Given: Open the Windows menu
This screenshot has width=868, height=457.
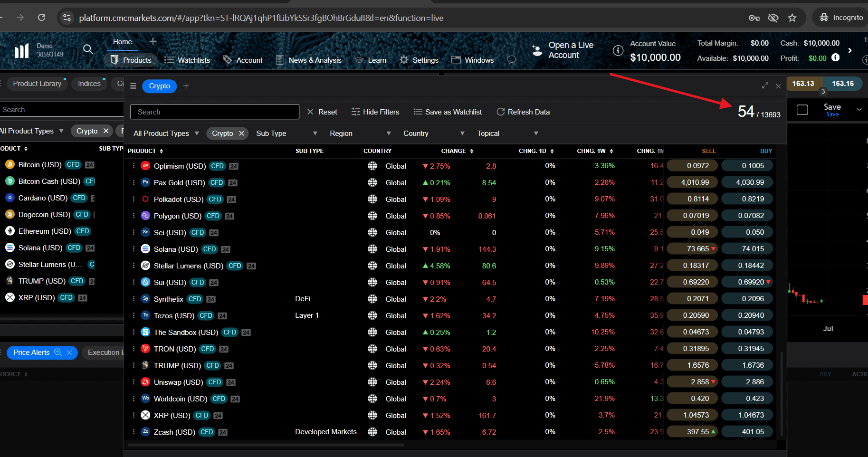Looking at the screenshot, I should 472,60.
